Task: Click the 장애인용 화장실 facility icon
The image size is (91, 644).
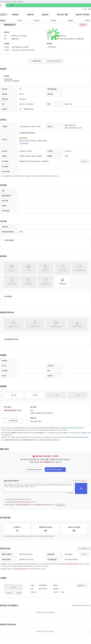Action: (x=56, y=324)
